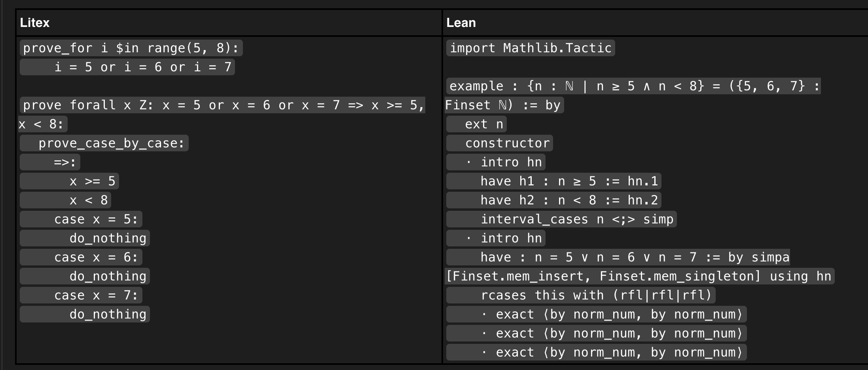Image resolution: width=868 pixels, height=370 pixels.
Task: Click do_nothing under case x = 7
Action: [108, 314]
